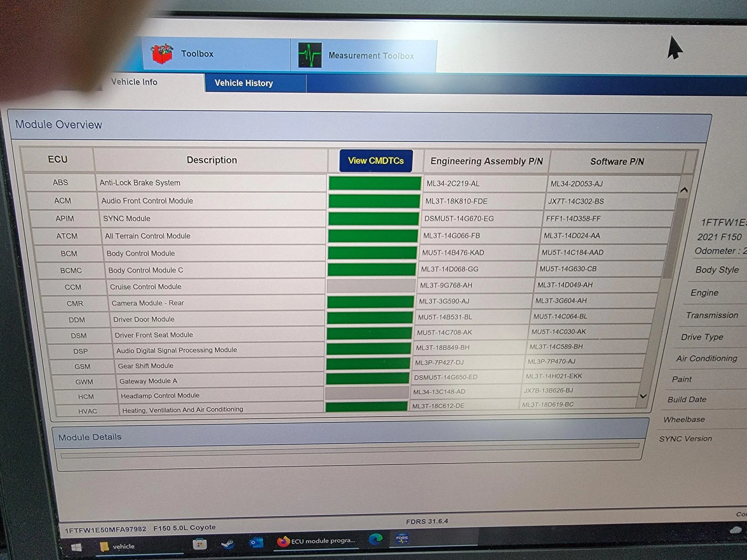Click the gray CCM status bar
The width and height of the screenshot is (747, 560).
pos(370,286)
